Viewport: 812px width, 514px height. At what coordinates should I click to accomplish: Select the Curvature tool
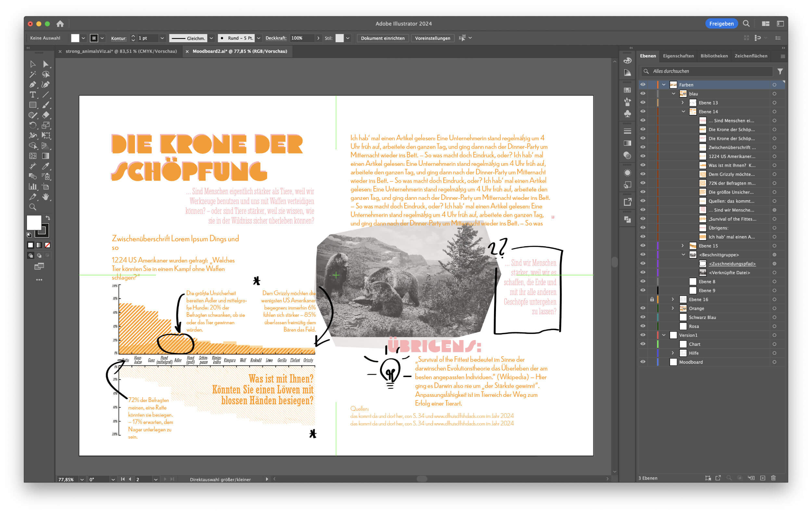pos(45,85)
